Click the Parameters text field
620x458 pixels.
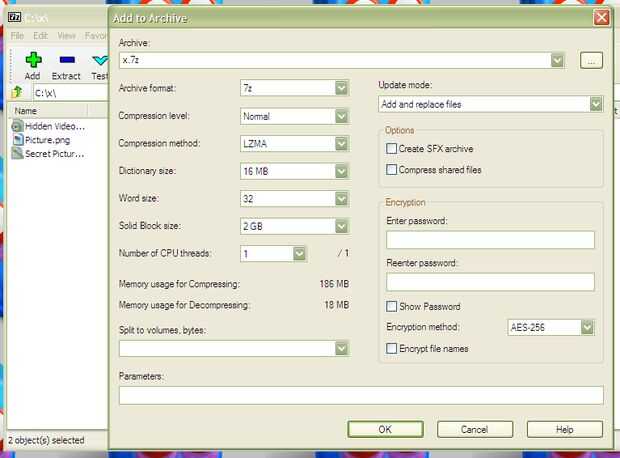(361, 395)
